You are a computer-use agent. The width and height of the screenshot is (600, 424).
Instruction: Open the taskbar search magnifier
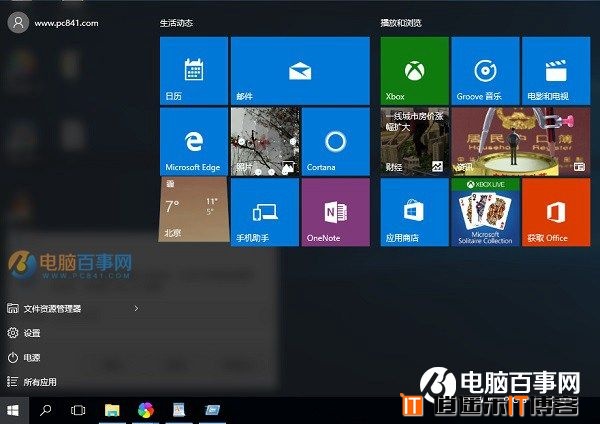click(x=46, y=410)
